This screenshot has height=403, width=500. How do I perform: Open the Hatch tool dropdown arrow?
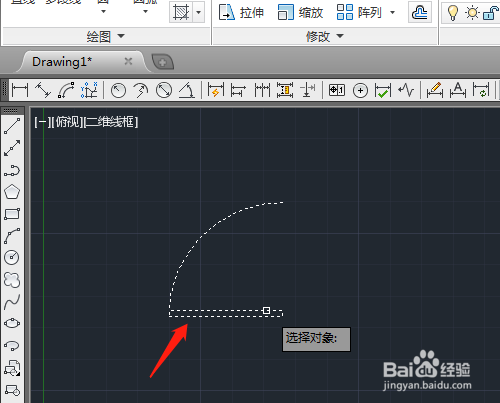coord(199,12)
